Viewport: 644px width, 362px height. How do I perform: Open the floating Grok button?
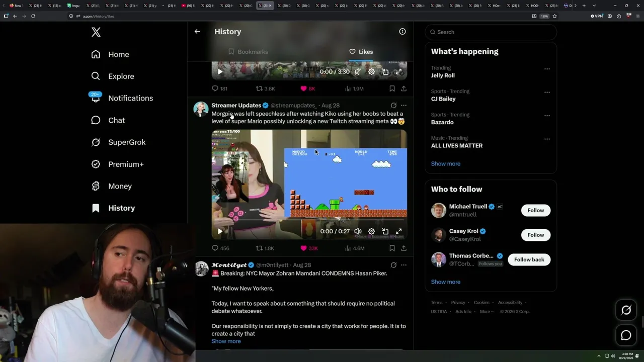(626, 310)
